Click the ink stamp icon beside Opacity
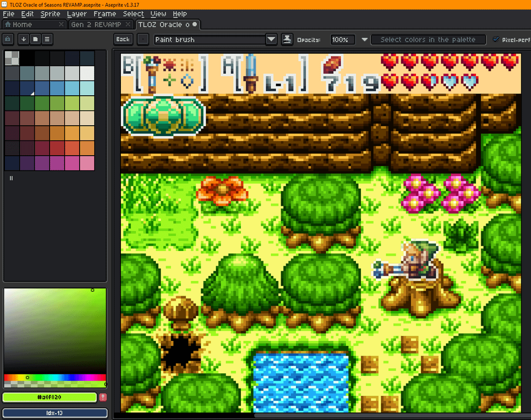Viewport: 531px width, 420px height. click(287, 39)
